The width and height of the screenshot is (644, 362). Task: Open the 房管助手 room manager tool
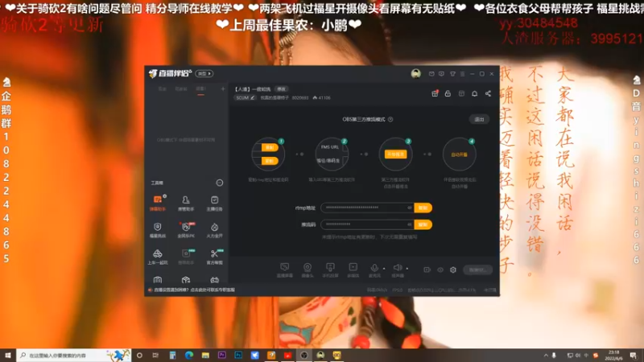point(186,203)
